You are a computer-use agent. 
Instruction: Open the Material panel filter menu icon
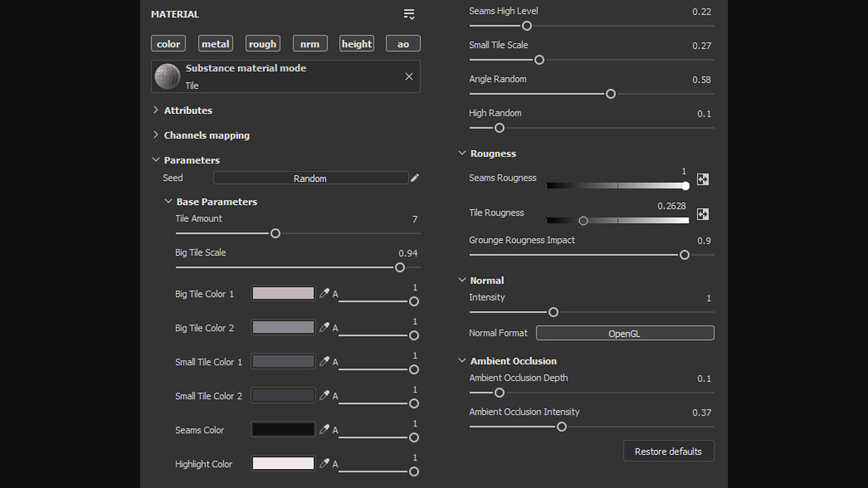[409, 14]
